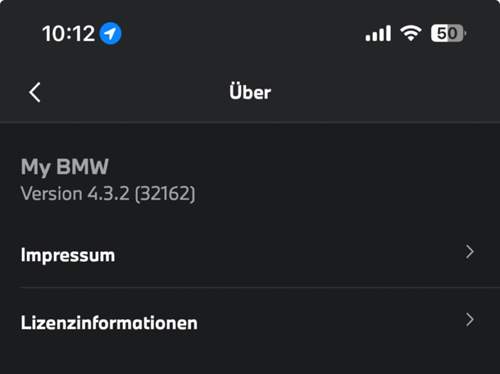This screenshot has height=374, width=500.
Task: Select the Version 4.3.2 text
Action: [x=75, y=193]
